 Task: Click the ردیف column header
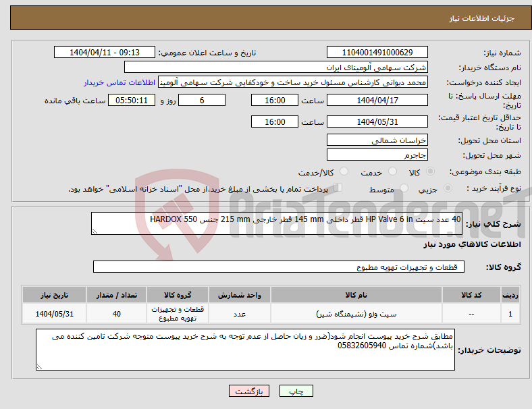pyautogui.click(x=510, y=295)
